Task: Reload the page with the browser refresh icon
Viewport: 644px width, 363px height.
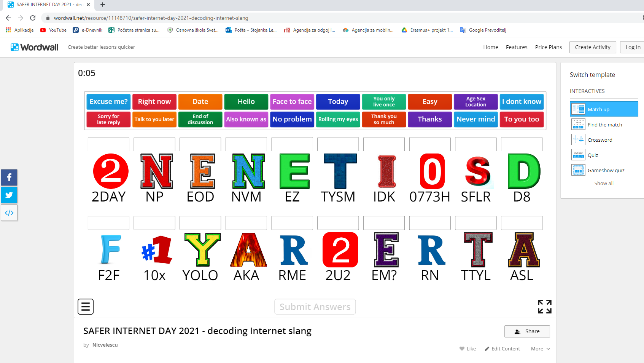Action: click(x=33, y=18)
